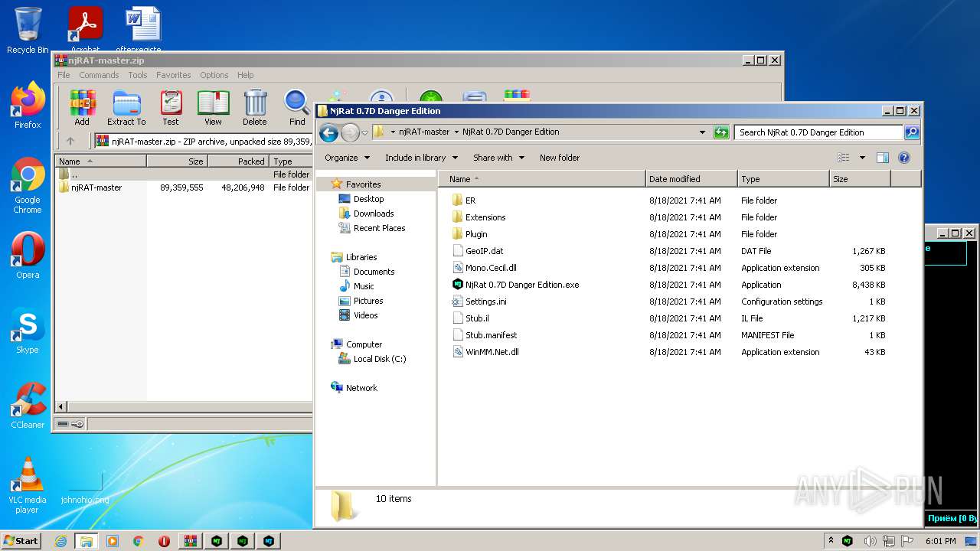The height and width of the screenshot is (551, 980).
Task: Click the search magnifier in Explorer
Action: [911, 132]
